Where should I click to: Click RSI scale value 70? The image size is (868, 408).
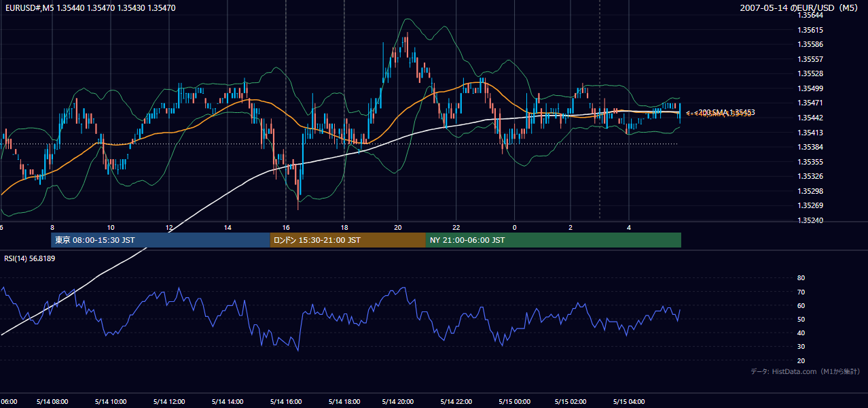pyautogui.click(x=801, y=292)
